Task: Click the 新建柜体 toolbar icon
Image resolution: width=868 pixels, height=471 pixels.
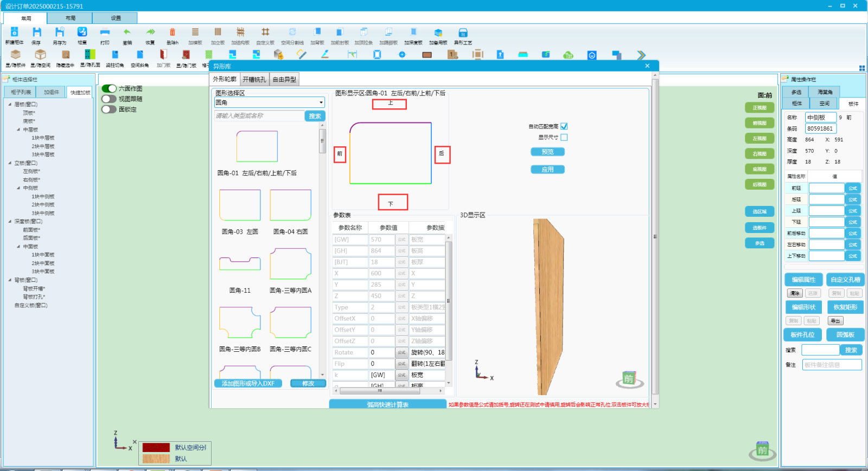Action: click(x=15, y=33)
